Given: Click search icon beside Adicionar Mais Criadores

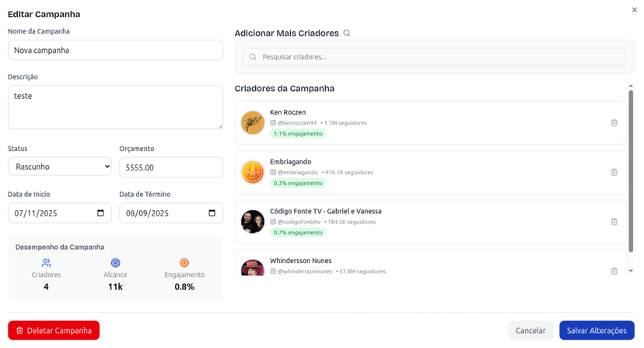Looking at the screenshot, I should pos(347,33).
